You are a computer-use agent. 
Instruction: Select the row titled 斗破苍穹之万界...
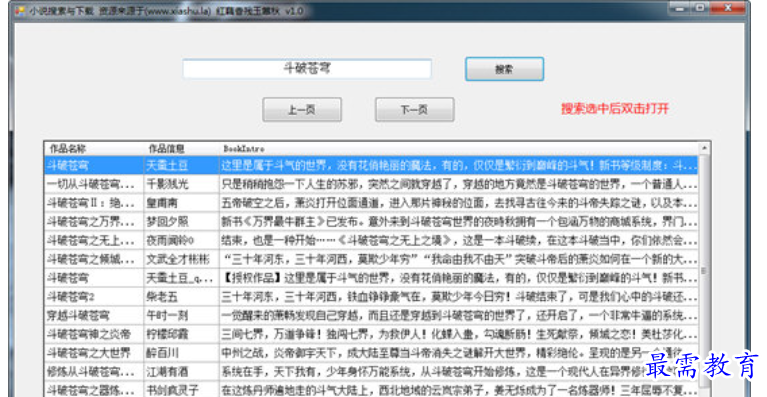pyautogui.click(x=371, y=222)
